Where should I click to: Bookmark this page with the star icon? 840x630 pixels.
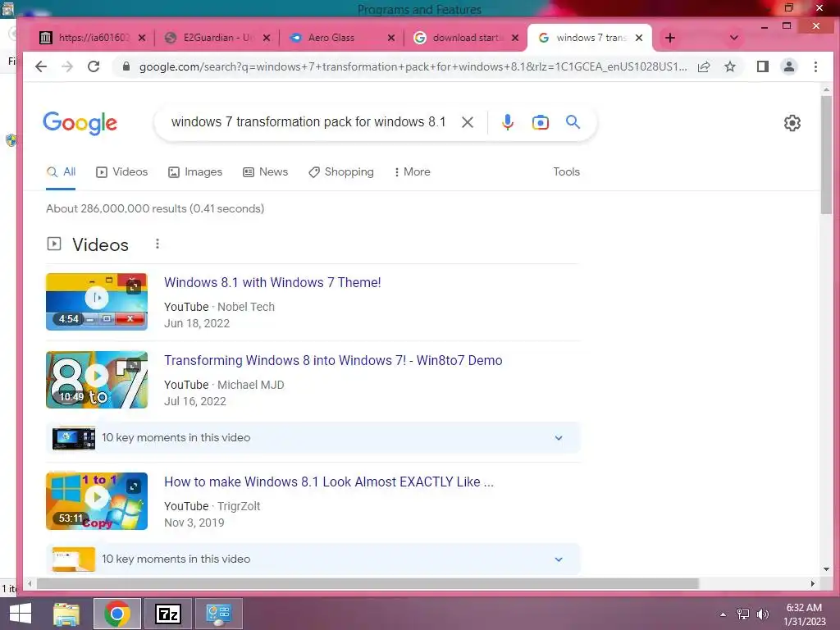pyautogui.click(x=729, y=66)
